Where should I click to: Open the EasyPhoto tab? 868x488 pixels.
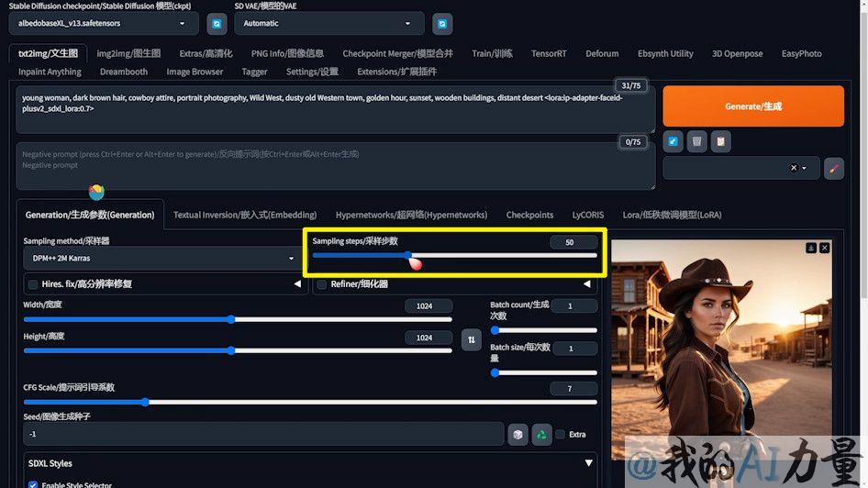[x=801, y=54]
